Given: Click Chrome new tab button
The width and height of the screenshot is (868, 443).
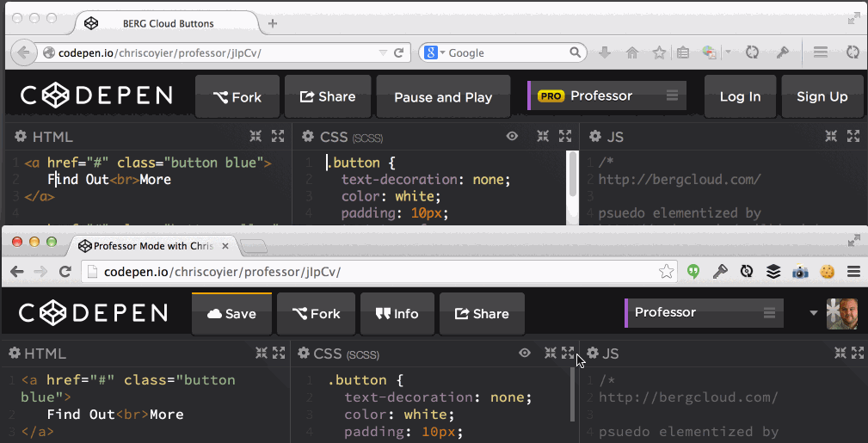Looking at the screenshot, I should click(254, 246).
